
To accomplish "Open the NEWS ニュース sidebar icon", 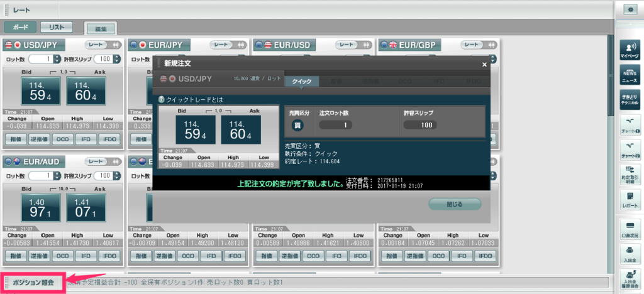I will pos(630,75).
